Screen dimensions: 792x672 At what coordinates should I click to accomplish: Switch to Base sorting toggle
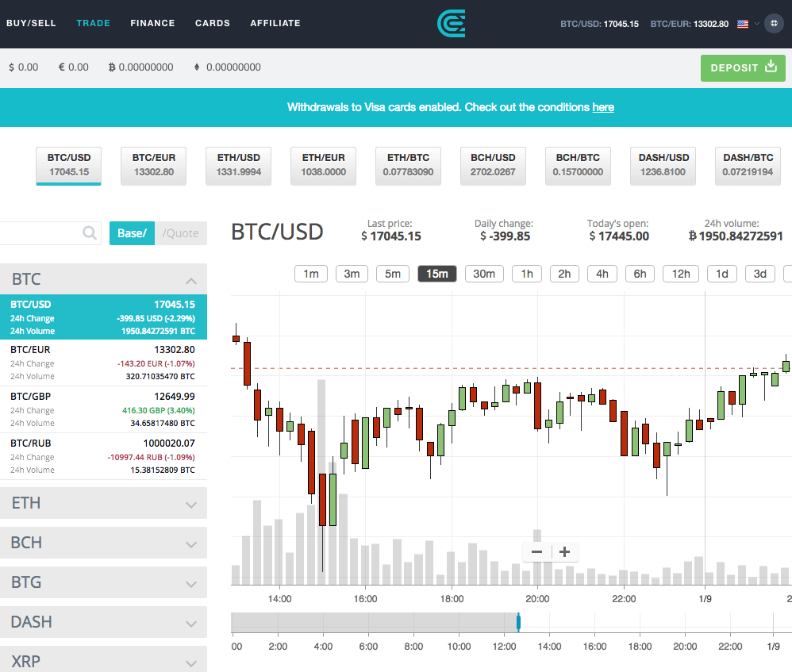tap(132, 233)
